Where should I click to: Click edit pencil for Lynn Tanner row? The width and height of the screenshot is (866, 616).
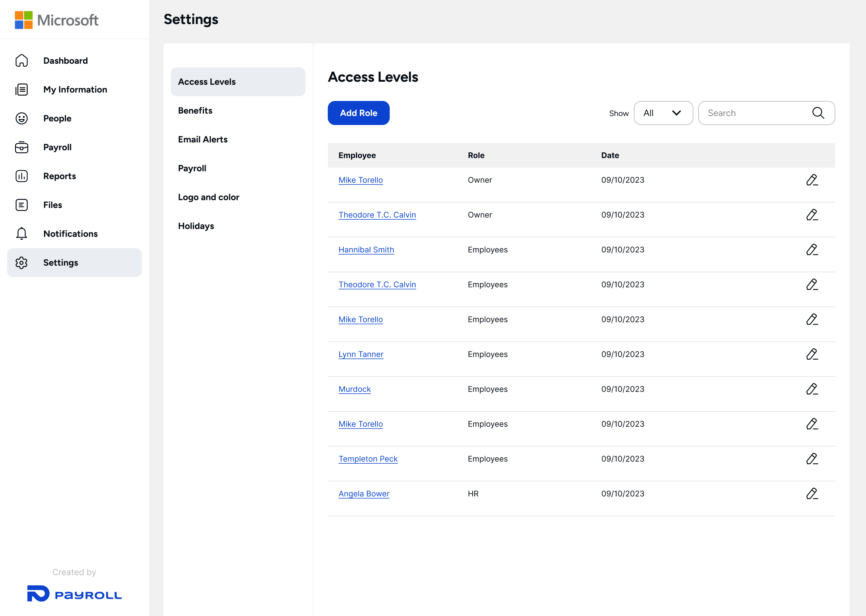pos(812,354)
